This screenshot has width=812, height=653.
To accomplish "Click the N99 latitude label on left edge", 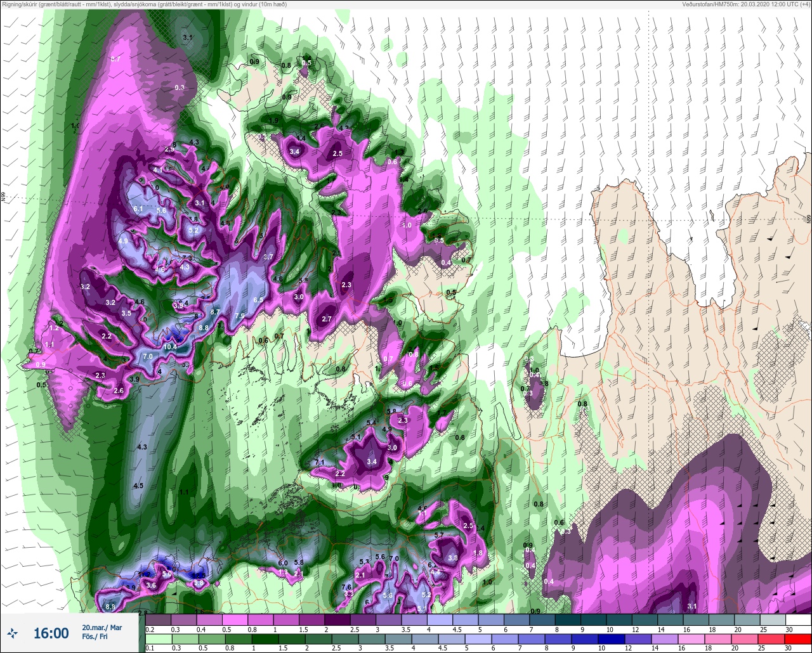I will pyautogui.click(x=3, y=197).
